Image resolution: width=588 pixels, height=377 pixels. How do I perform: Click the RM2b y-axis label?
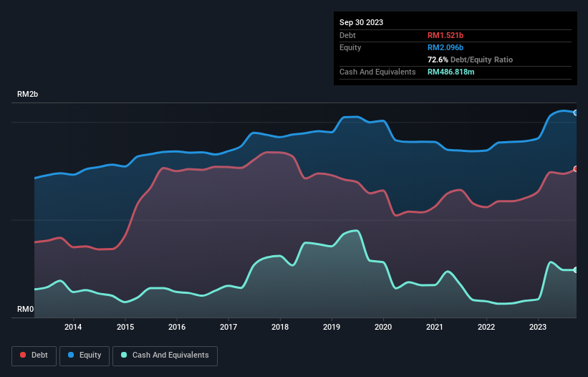(28, 95)
